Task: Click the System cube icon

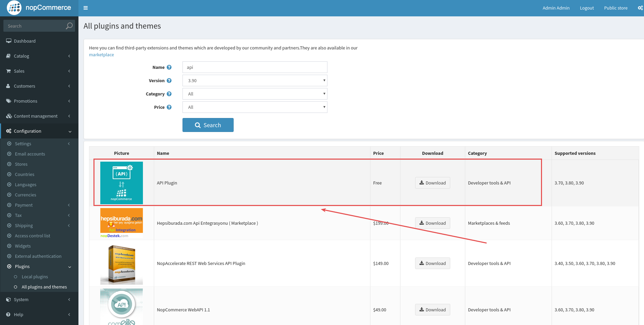Action: click(x=9, y=299)
